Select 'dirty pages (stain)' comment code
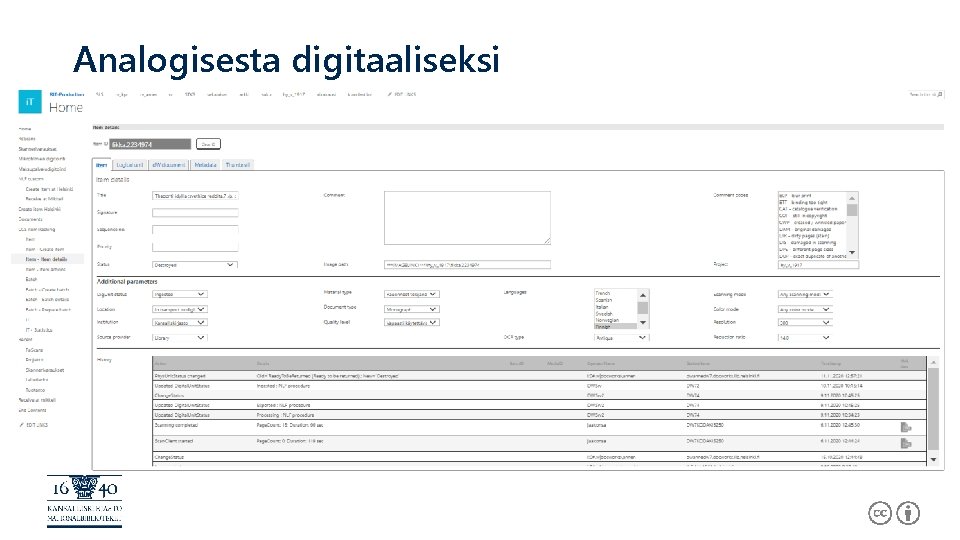 click(x=804, y=236)
